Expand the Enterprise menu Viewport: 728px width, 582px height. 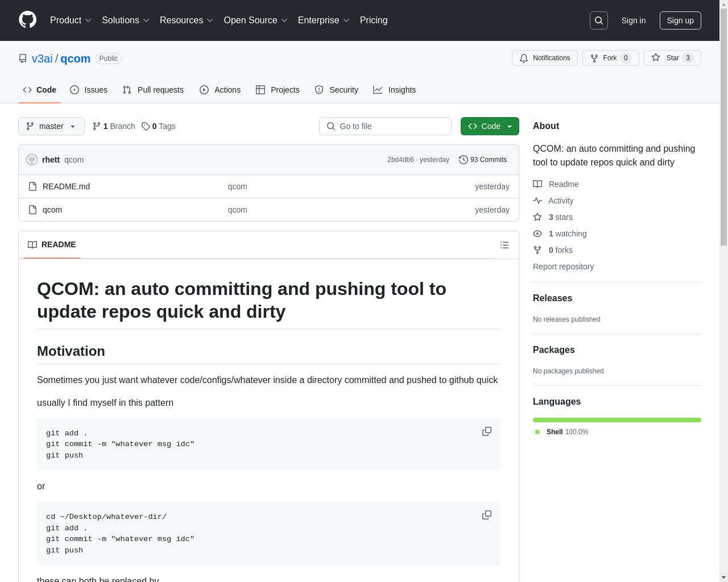[x=324, y=20]
